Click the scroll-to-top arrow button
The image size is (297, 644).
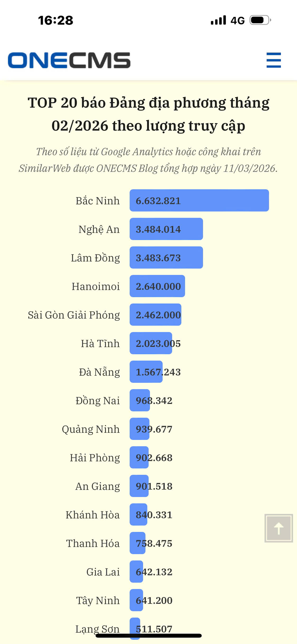[279, 528]
